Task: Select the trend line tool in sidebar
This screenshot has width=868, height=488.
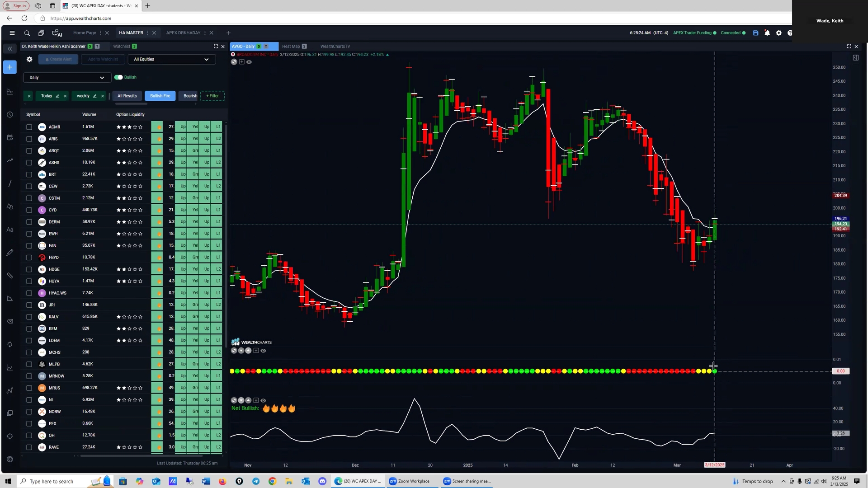Action: coord(10,183)
